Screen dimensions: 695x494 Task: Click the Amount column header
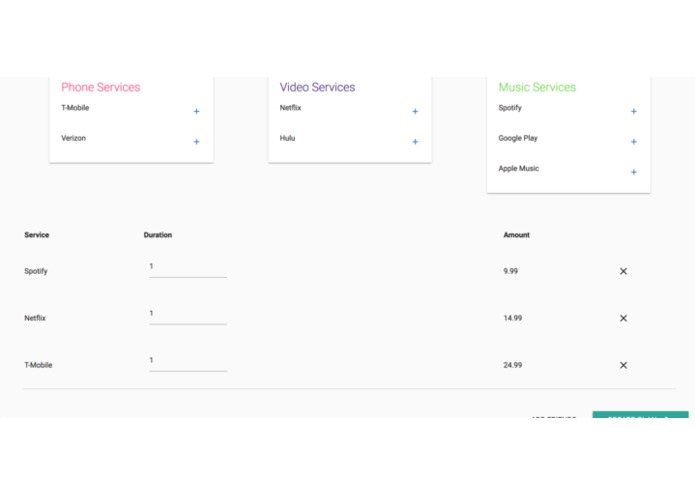point(516,235)
